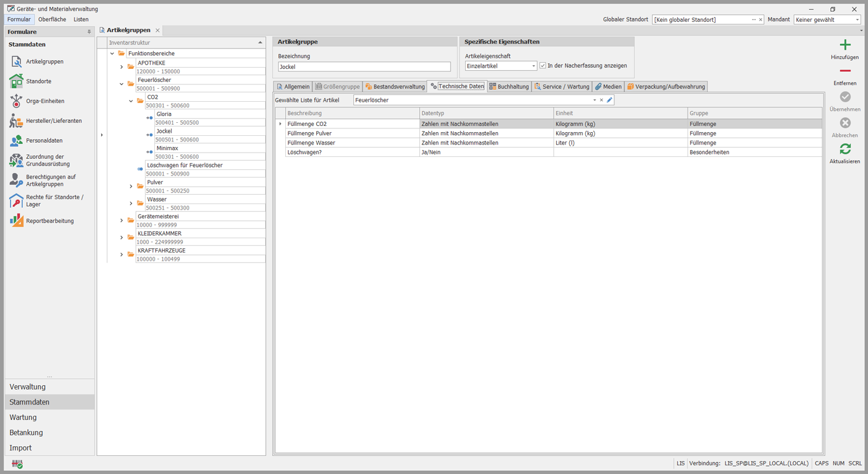Open Personaldaten from the sidebar

tap(43, 141)
